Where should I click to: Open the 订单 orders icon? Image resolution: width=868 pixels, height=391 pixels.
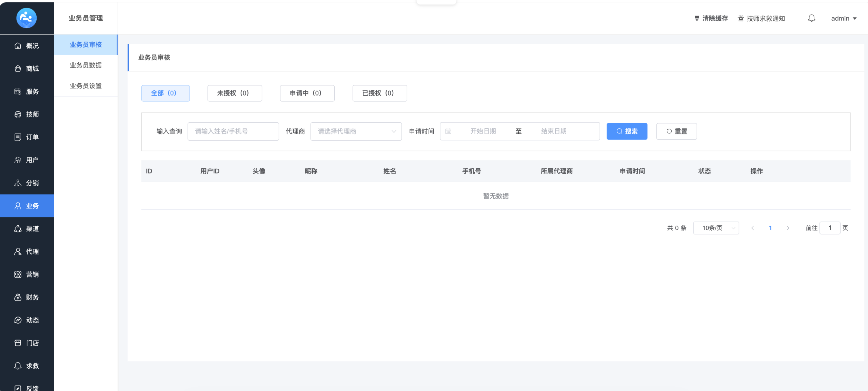[18, 137]
